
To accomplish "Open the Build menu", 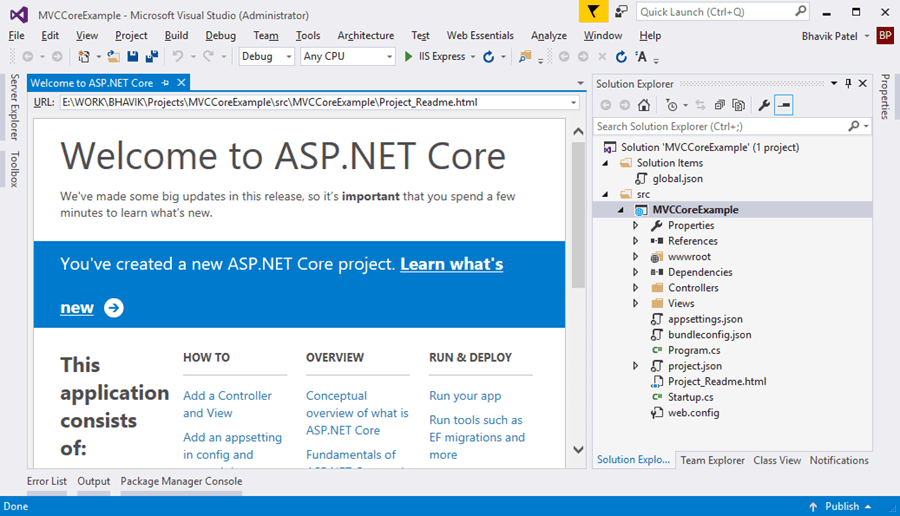I will [x=176, y=36].
